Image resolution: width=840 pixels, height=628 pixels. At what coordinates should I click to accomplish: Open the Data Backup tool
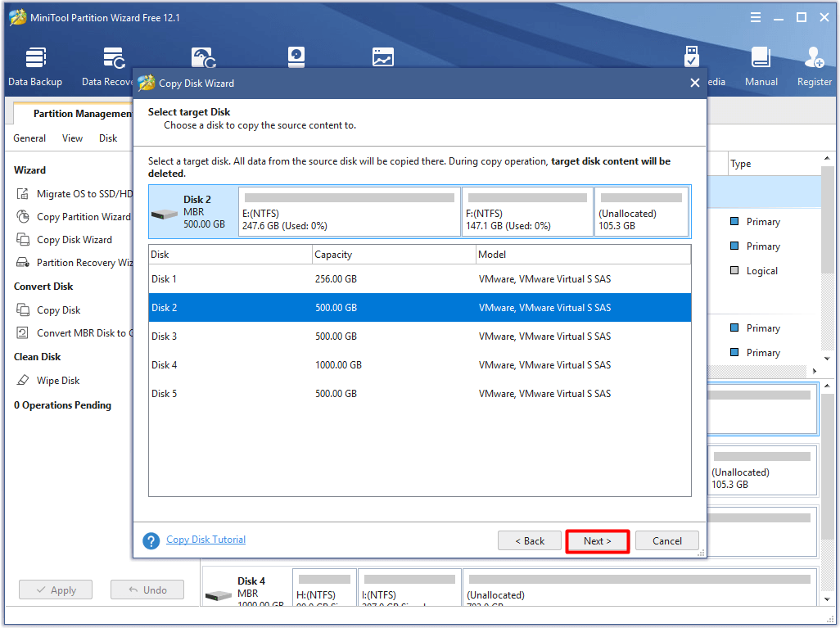coord(35,67)
